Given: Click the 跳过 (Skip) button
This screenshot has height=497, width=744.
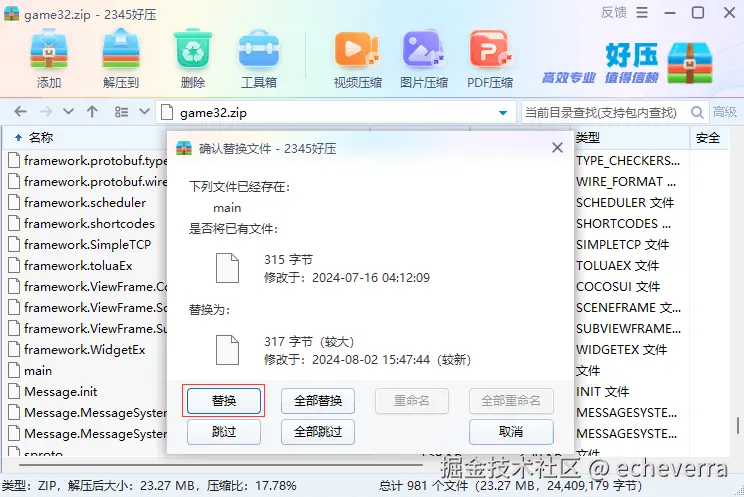Looking at the screenshot, I should coord(224,432).
